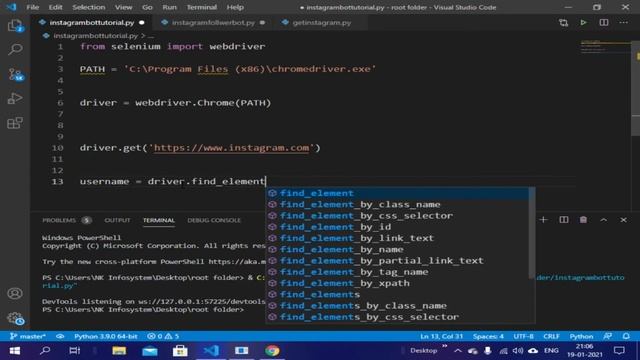Image resolution: width=640 pixels, height=360 pixels.
Task: Run Python file with play icon
Action: [x=584, y=22]
